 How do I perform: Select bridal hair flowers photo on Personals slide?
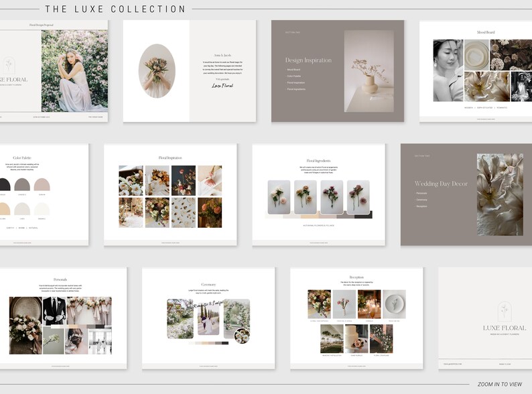click(x=76, y=340)
